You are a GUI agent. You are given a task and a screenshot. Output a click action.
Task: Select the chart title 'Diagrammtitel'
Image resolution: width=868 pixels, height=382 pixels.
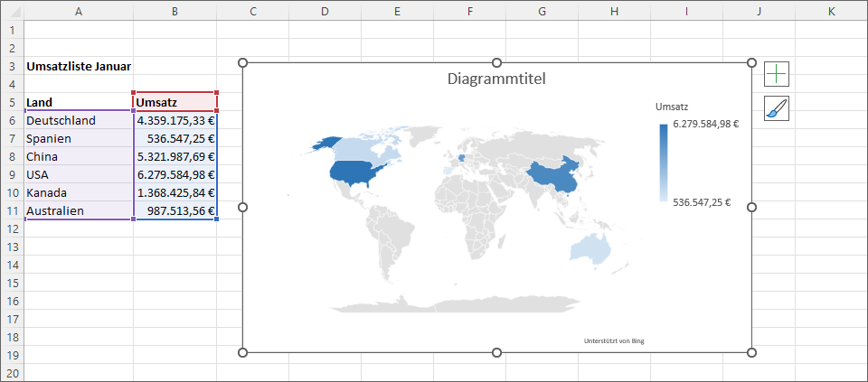coord(496,79)
